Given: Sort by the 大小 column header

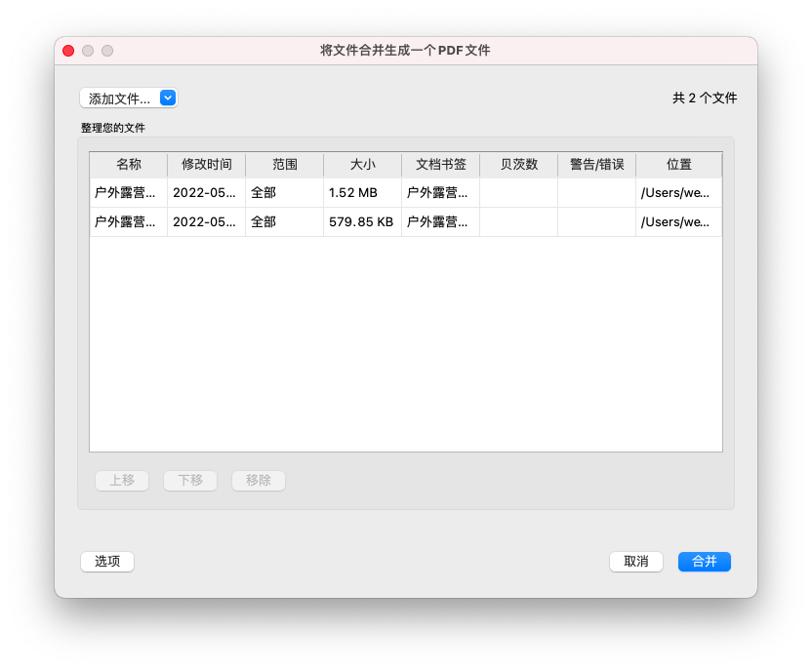Looking at the screenshot, I should (x=362, y=165).
